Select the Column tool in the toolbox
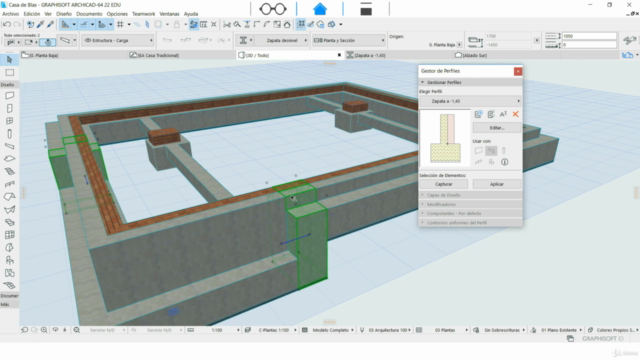Image resolution: width=640 pixels, height=360 pixels. tap(9, 133)
